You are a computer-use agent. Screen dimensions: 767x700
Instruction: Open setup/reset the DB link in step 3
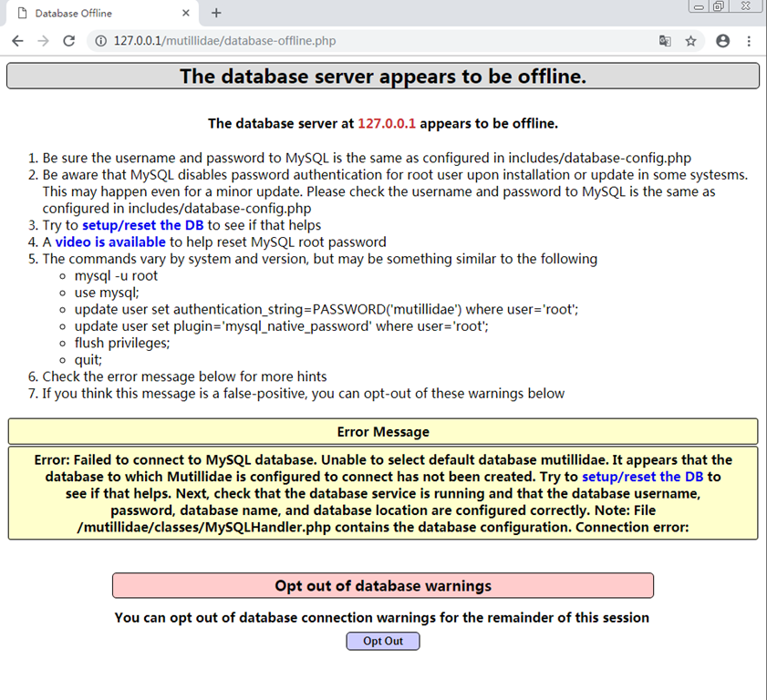pyautogui.click(x=143, y=225)
